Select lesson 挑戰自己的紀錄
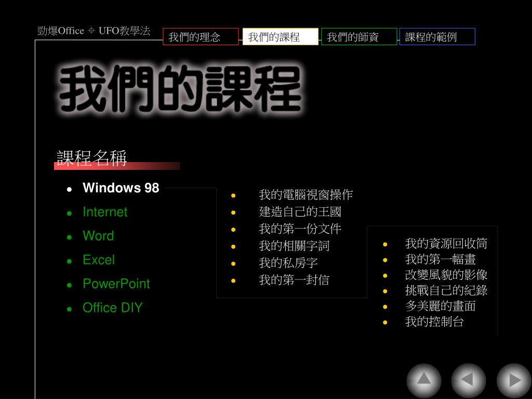 pos(446,290)
